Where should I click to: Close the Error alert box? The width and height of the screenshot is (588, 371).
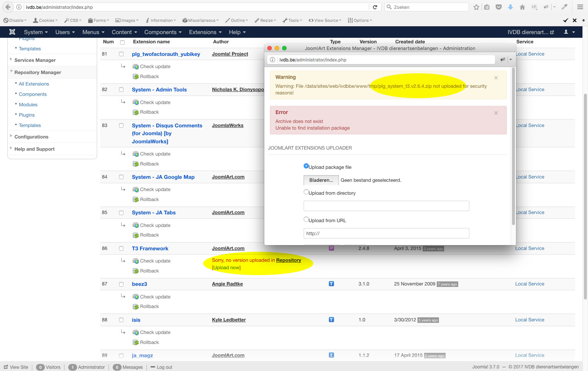[x=496, y=113]
